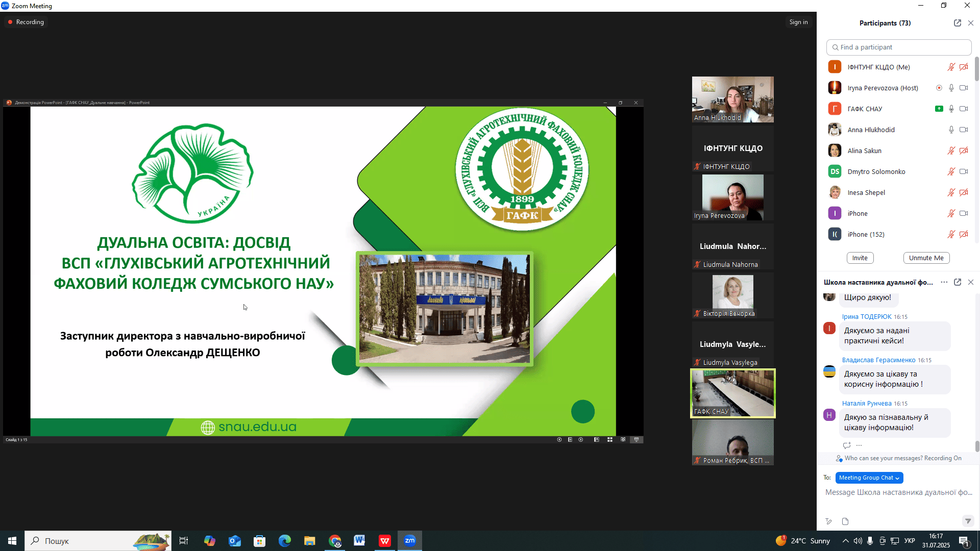Image resolution: width=980 pixels, height=551 pixels.
Task: Click the Unmute Me button
Action: (x=926, y=258)
